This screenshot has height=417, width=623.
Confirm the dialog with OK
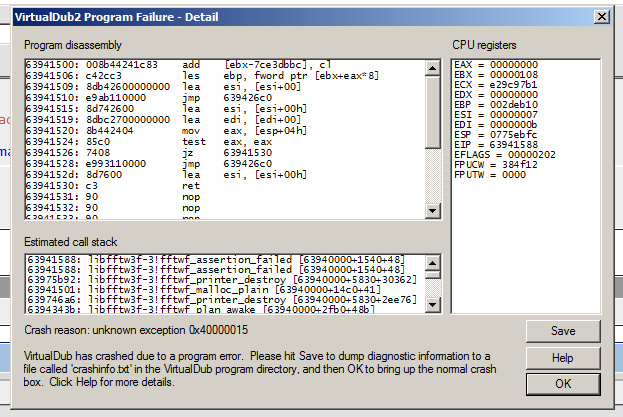(x=563, y=384)
